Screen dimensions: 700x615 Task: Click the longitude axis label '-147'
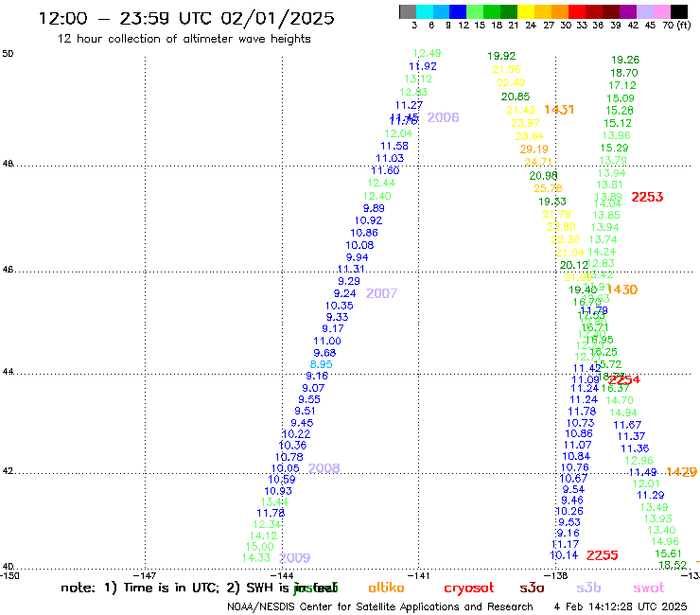(144, 575)
